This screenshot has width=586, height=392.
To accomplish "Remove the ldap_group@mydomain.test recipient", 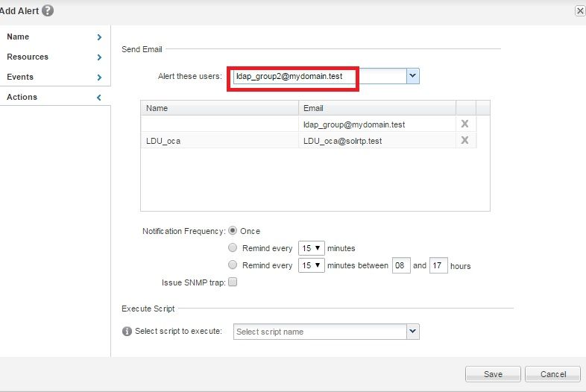I will 464,124.
